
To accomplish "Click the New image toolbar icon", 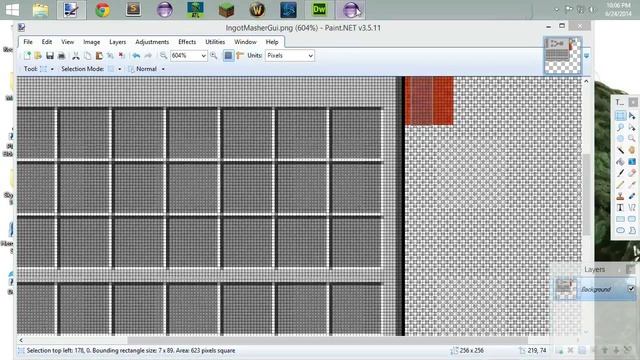I will [x=27, y=56].
